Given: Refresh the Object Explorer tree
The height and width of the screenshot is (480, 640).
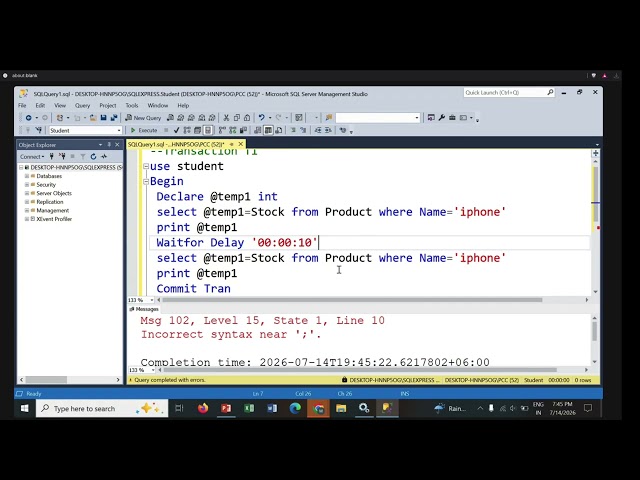Looking at the screenshot, I should tap(93, 156).
